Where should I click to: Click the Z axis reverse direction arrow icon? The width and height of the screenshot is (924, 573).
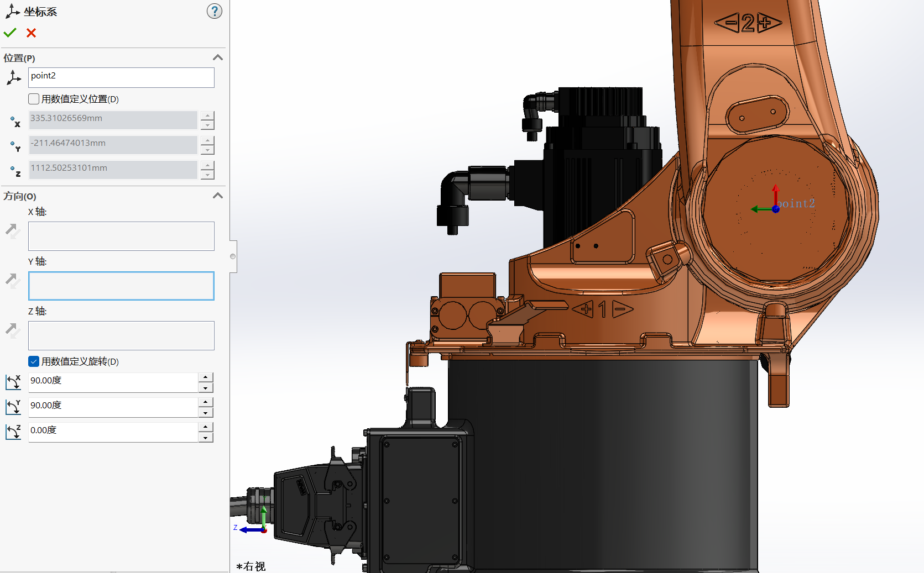13,330
